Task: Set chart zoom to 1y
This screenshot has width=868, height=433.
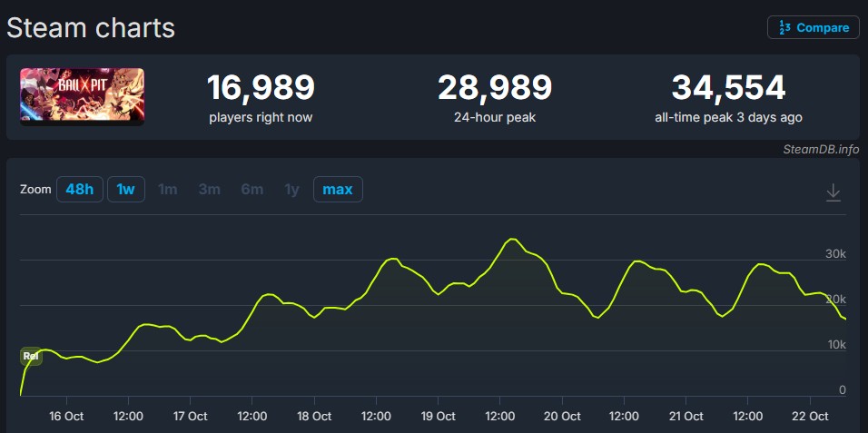Action: tap(291, 190)
